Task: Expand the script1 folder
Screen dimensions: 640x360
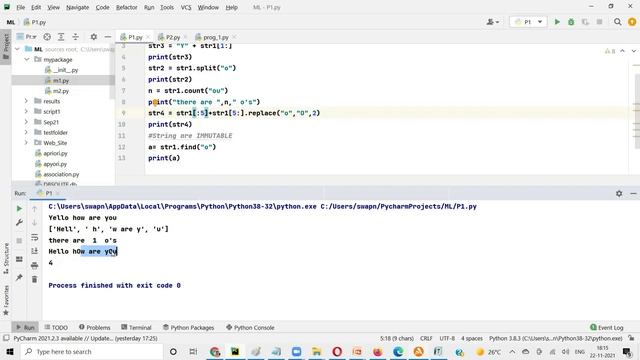Action: click(27, 111)
